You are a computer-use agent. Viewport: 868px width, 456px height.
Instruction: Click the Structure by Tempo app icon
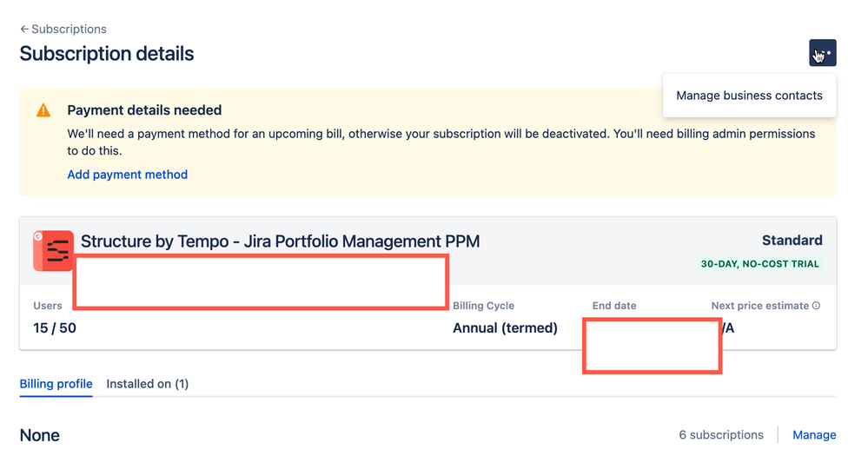53,251
